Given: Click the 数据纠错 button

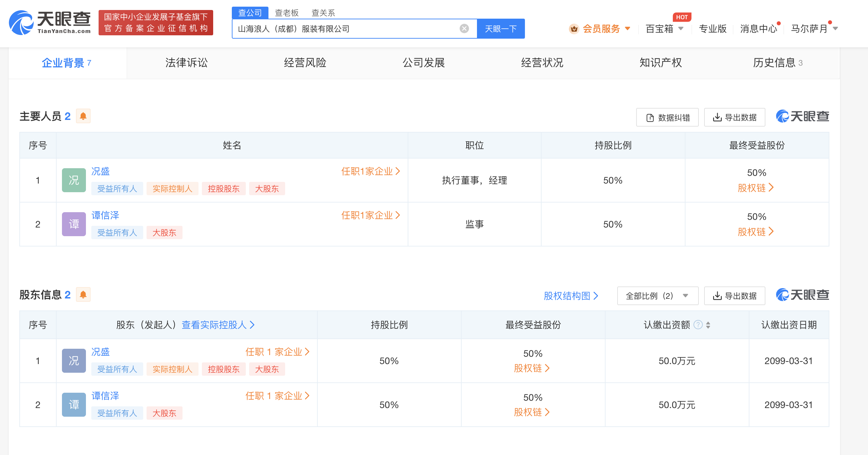Looking at the screenshot, I should [x=667, y=117].
